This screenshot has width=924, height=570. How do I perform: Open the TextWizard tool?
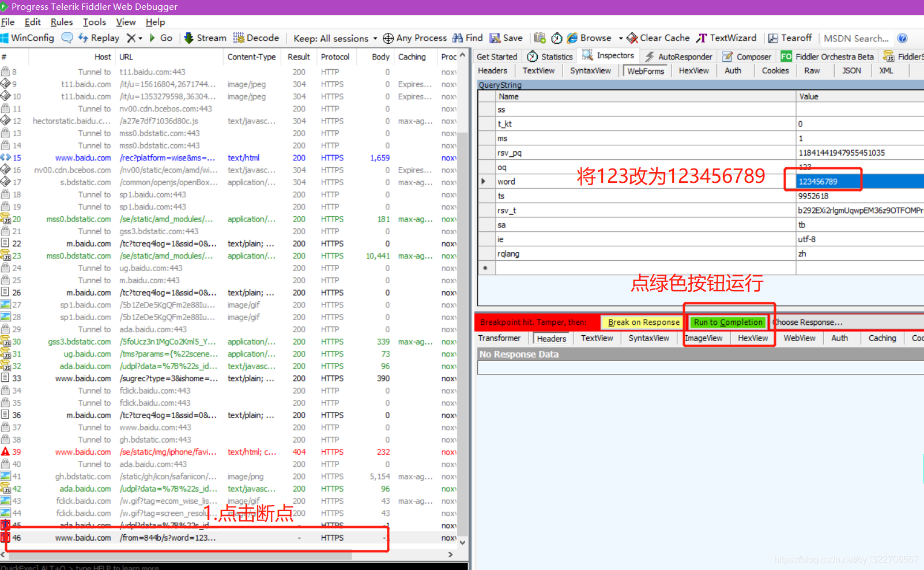(726, 38)
